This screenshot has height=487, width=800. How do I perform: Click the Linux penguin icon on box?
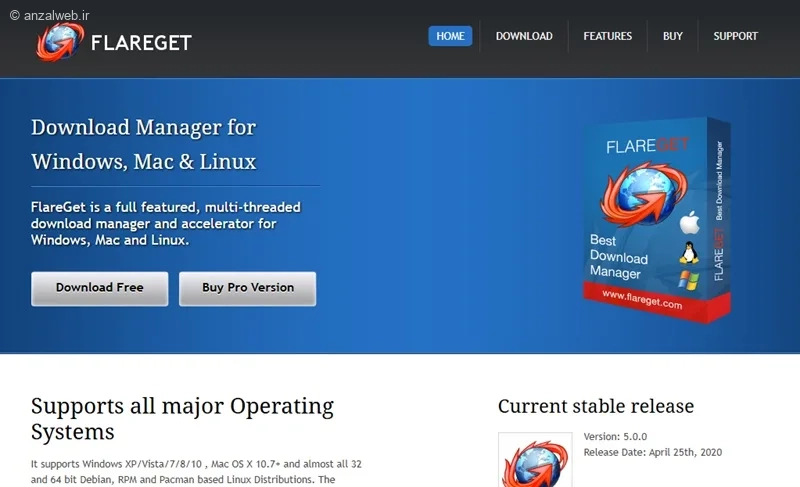click(689, 252)
